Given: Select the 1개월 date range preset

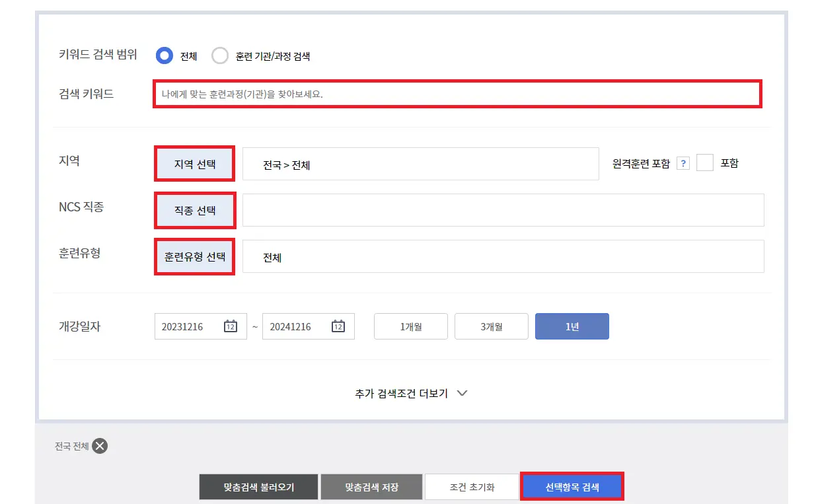Looking at the screenshot, I should click(410, 326).
